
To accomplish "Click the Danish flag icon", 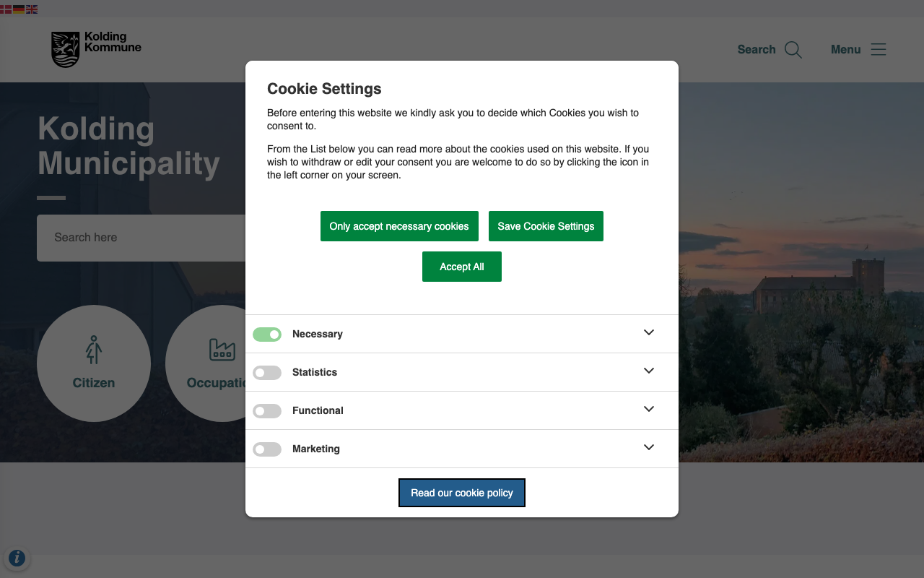I will (6, 9).
